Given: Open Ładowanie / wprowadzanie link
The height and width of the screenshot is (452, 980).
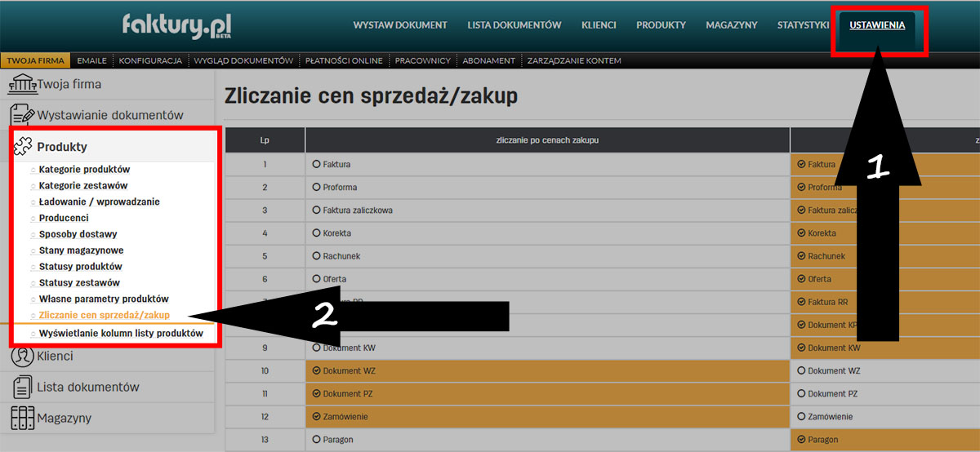Looking at the screenshot, I should (x=99, y=202).
